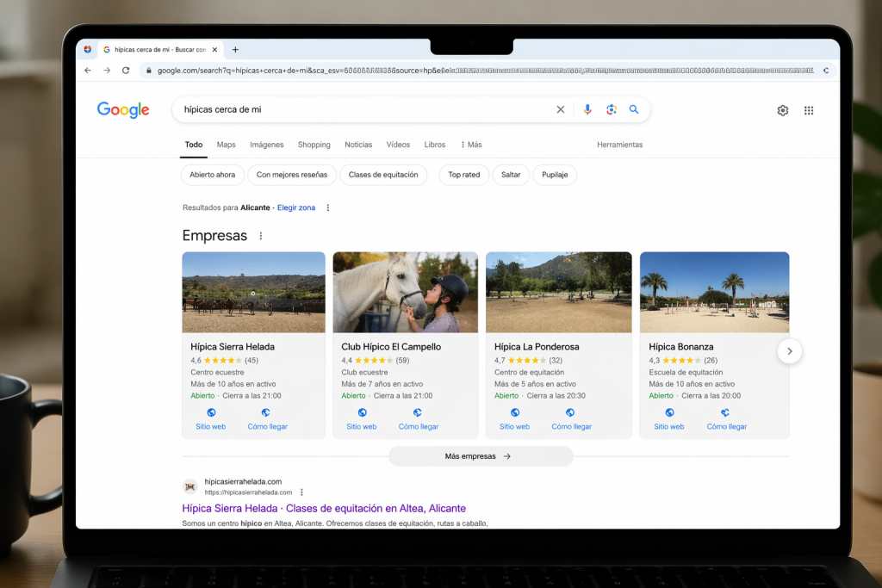Image resolution: width=882 pixels, height=588 pixels.
Task: Open Hípica Sierra Helada result link
Action: [x=324, y=509]
